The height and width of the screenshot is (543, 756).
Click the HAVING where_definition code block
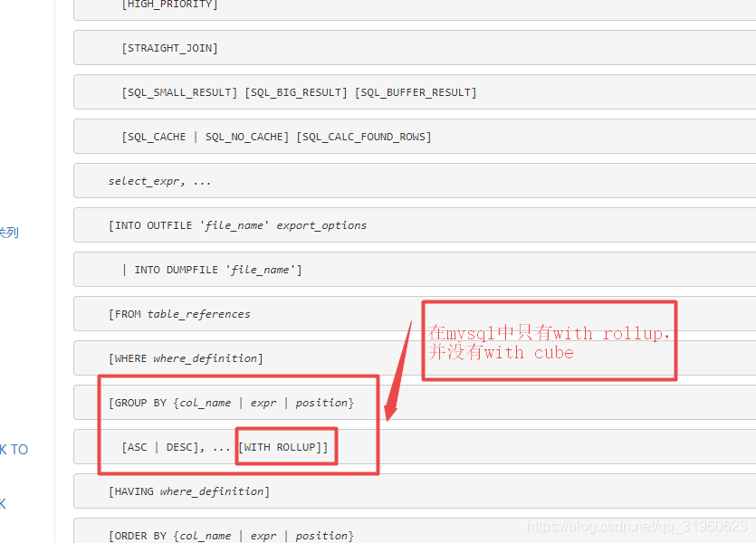tap(188, 491)
